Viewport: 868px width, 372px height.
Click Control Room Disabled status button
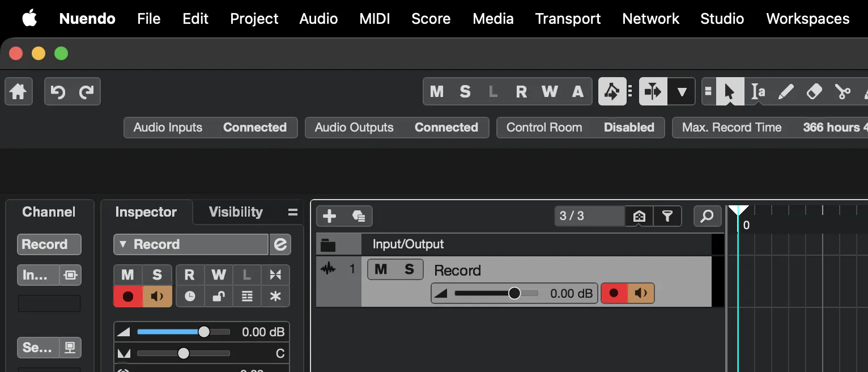click(x=580, y=128)
